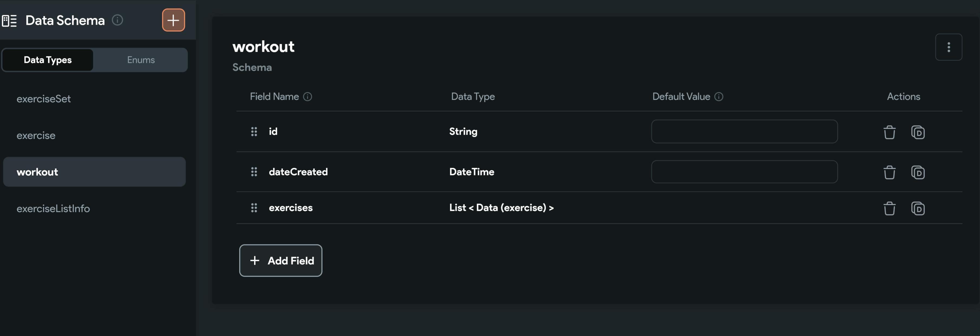Click the drag handle for the id field
This screenshot has width=980, height=336.
[254, 131]
